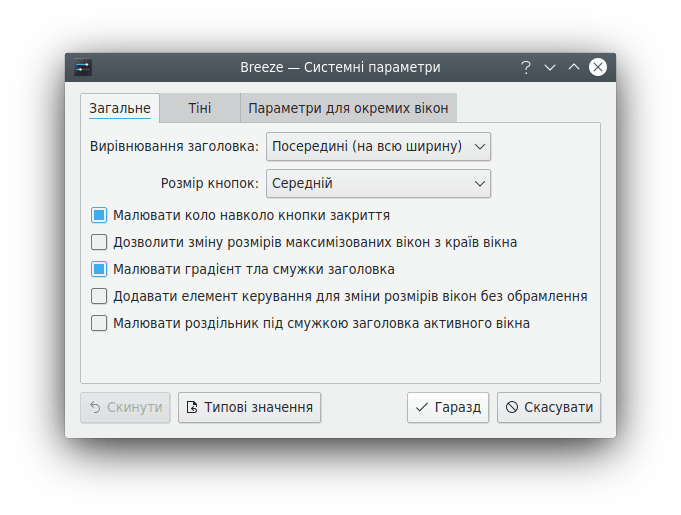Toggle Малювати коло навколо кнопки закриття checkbox

coord(99,215)
